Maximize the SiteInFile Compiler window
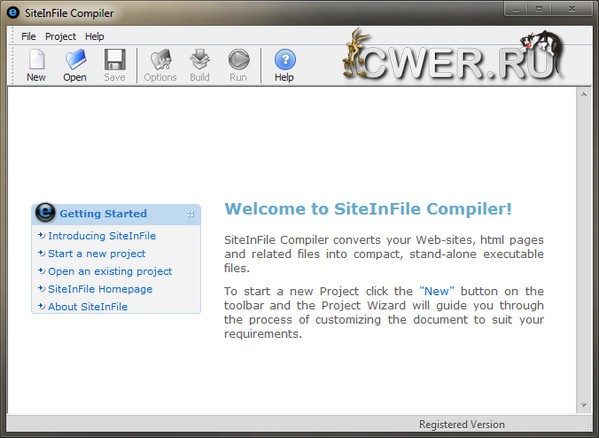The width and height of the screenshot is (599, 438). click(539, 9)
